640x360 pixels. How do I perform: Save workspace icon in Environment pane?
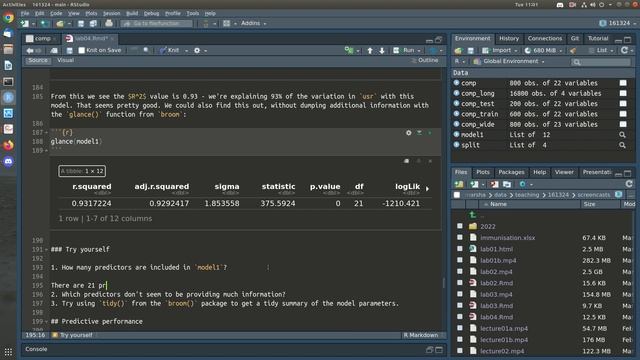pyautogui.click(x=471, y=51)
